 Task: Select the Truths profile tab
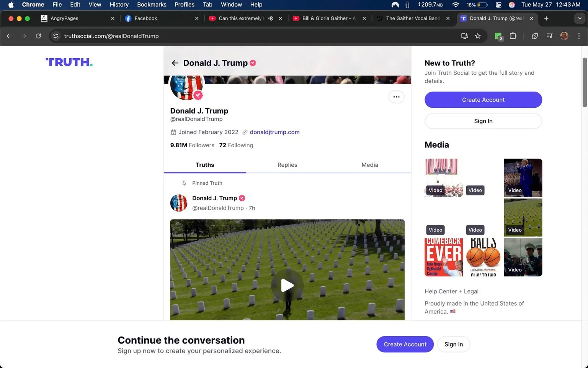205,165
